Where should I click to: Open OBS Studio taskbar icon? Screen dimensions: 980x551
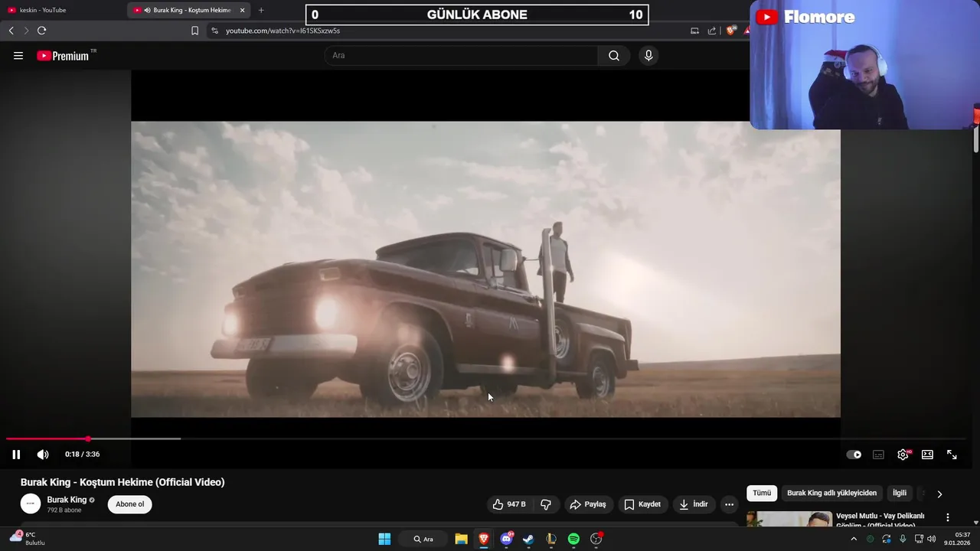tap(596, 539)
